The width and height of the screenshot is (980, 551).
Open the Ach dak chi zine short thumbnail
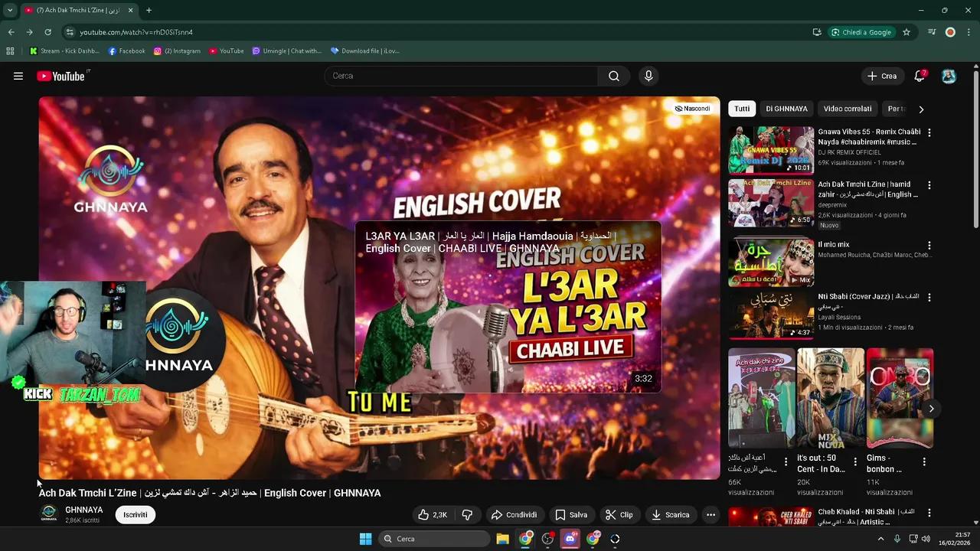click(x=761, y=398)
